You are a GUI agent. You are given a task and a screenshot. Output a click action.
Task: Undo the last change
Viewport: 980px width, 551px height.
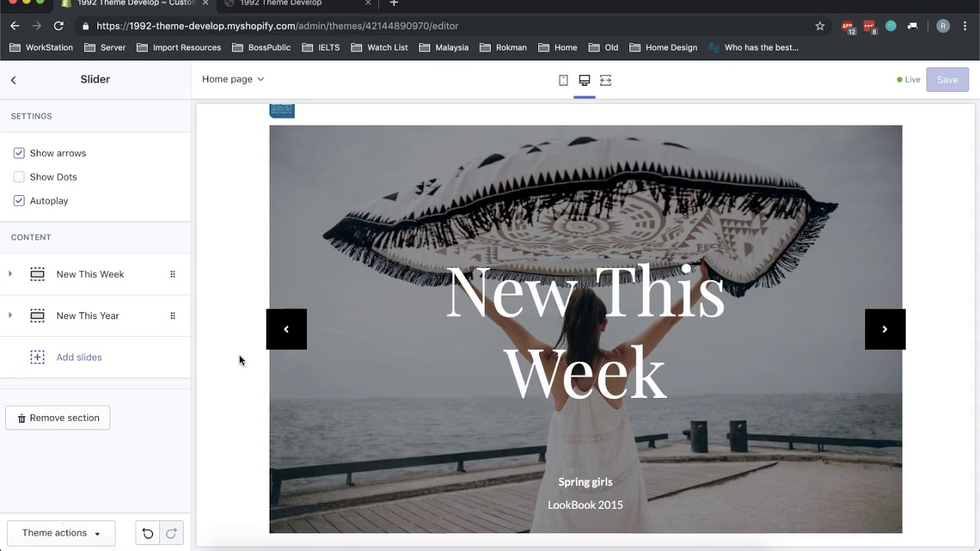(148, 533)
